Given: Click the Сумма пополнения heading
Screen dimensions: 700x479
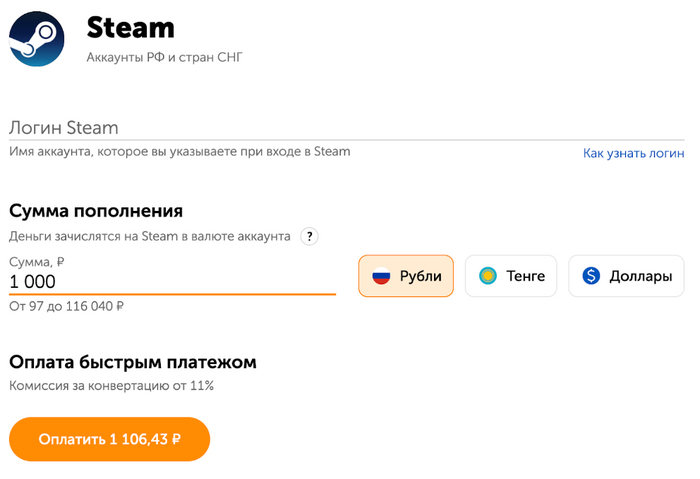Looking at the screenshot, I should tap(96, 210).
